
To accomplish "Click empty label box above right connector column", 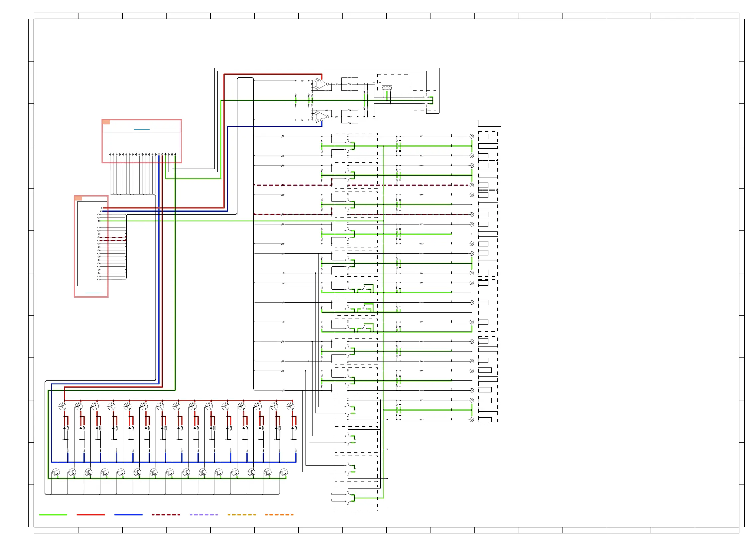I will pyautogui.click(x=489, y=123).
